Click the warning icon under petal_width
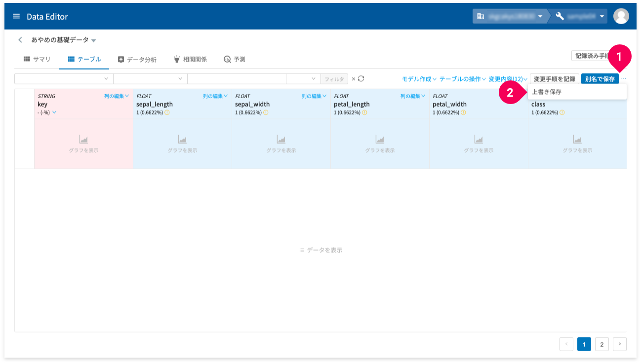This screenshot has width=641, height=364. [x=463, y=112]
